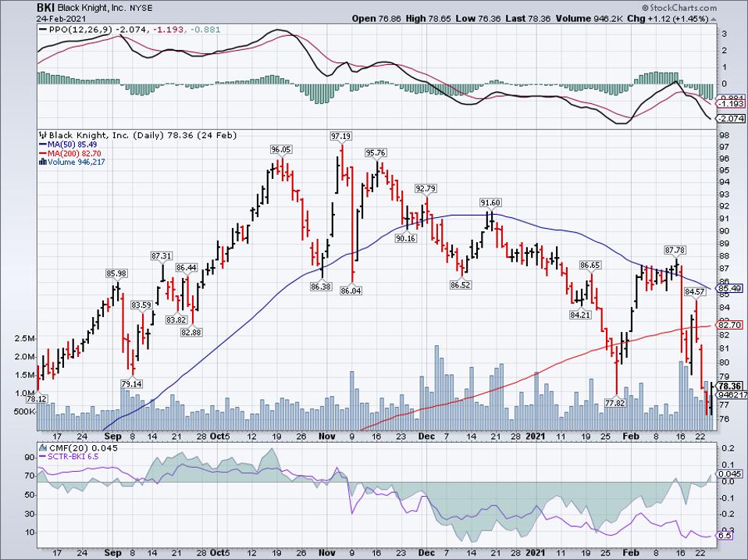This screenshot has width=748, height=560.
Task: Click the 77.82 low price label
Action: pos(615,402)
